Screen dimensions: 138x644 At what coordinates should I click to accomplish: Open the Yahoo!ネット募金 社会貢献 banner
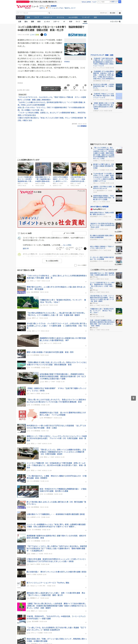(52, 208)
